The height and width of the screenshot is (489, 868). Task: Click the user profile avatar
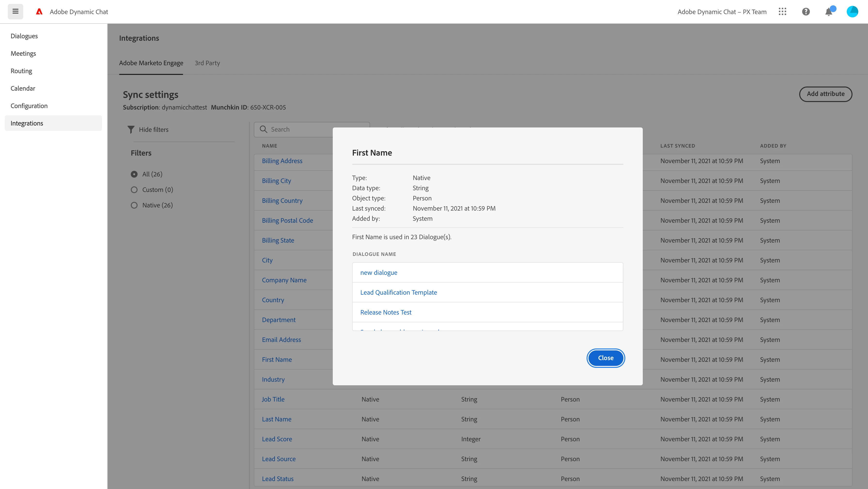pyautogui.click(x=852, y=12)
